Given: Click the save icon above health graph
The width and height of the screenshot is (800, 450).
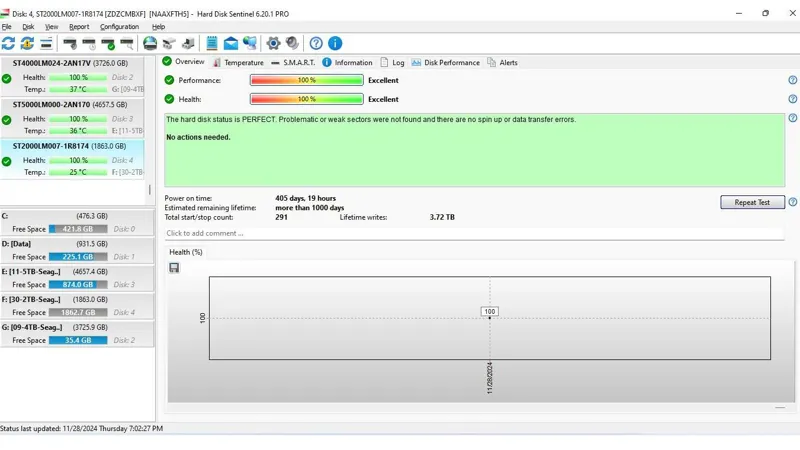Looking at the screenshot, I should click(174, 268).
